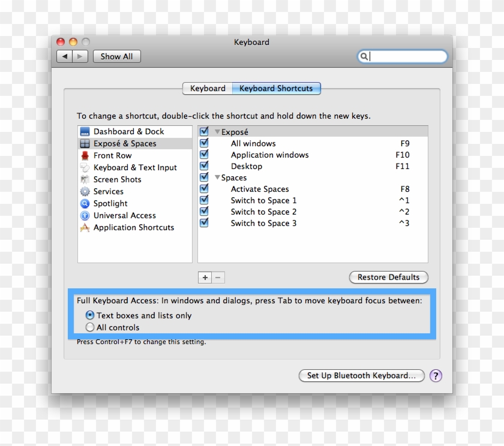Click the Show All button
This screenshot has width=504, height=446.
click(116, 56)
